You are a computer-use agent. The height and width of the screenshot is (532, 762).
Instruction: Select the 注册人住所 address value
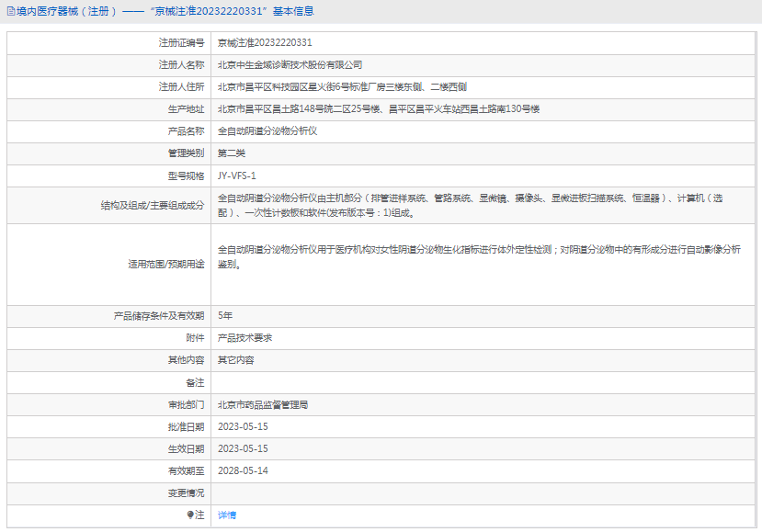coord(342,87)
